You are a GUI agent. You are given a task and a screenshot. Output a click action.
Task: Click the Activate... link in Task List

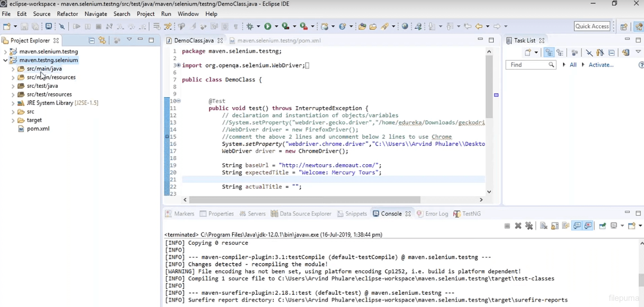pyautogui.click(x=601, y=65)
